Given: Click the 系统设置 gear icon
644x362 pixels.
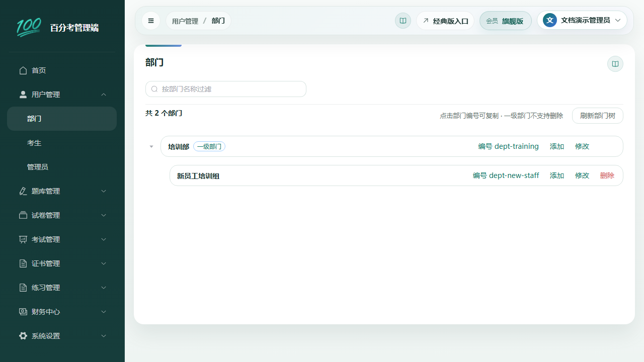Looking at the screenshot, I should tap(23, 336).
